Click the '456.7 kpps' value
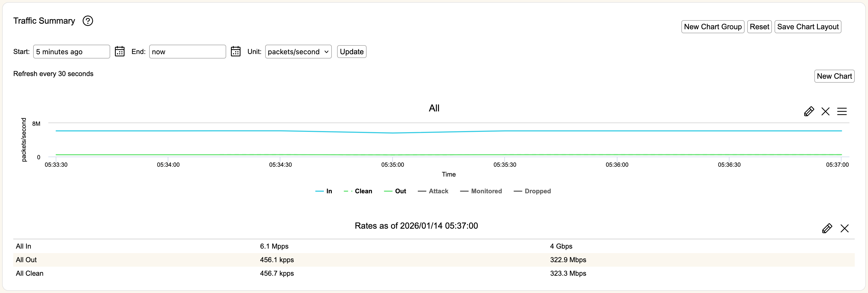Viewport: 868px width, 293px height. pos(277,273)
